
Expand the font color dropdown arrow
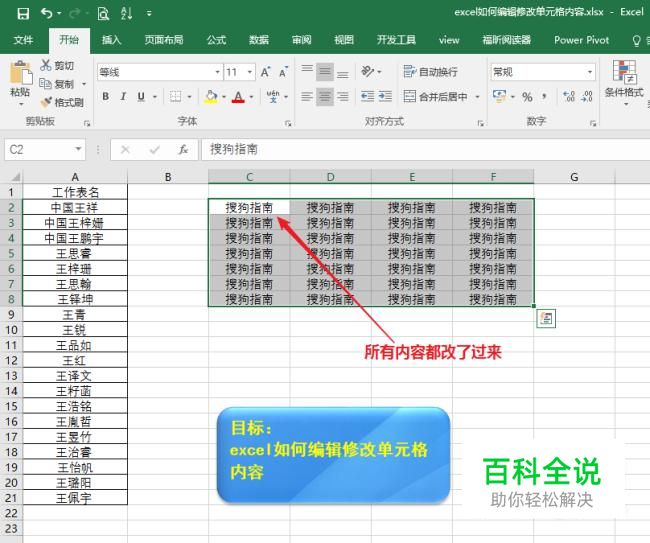[251, 97]
